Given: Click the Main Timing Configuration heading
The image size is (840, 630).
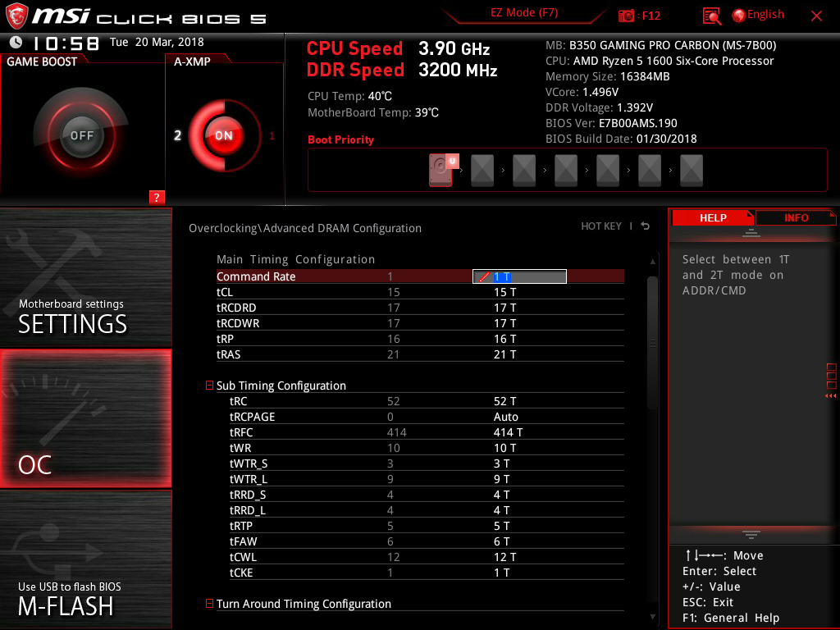Looking at the screenshot, I should [x=295, y=259].
